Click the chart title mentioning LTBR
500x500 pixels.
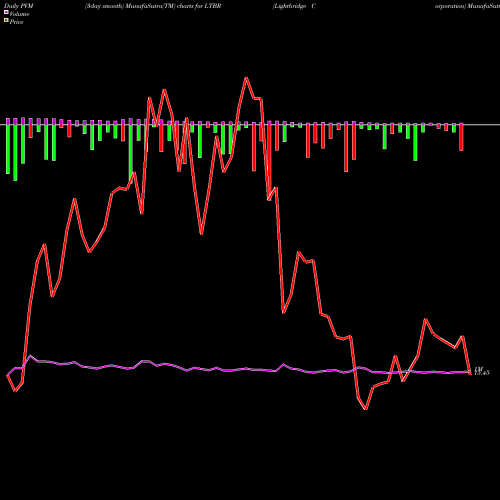153,6
